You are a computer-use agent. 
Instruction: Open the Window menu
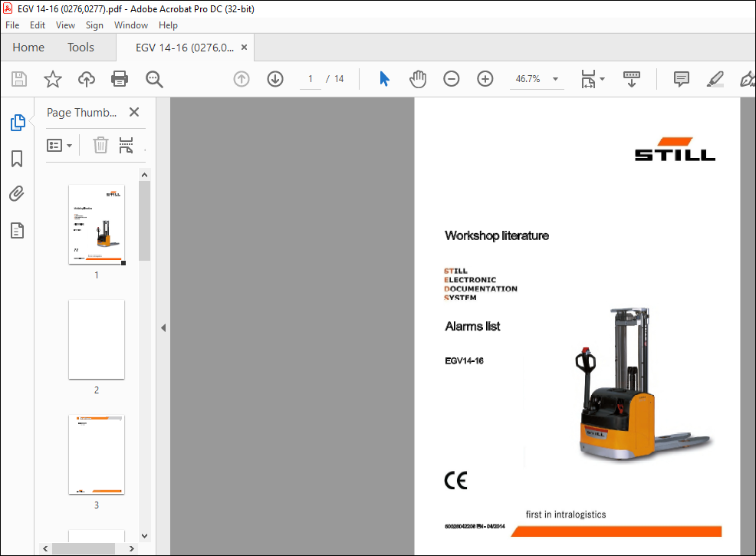130,25
